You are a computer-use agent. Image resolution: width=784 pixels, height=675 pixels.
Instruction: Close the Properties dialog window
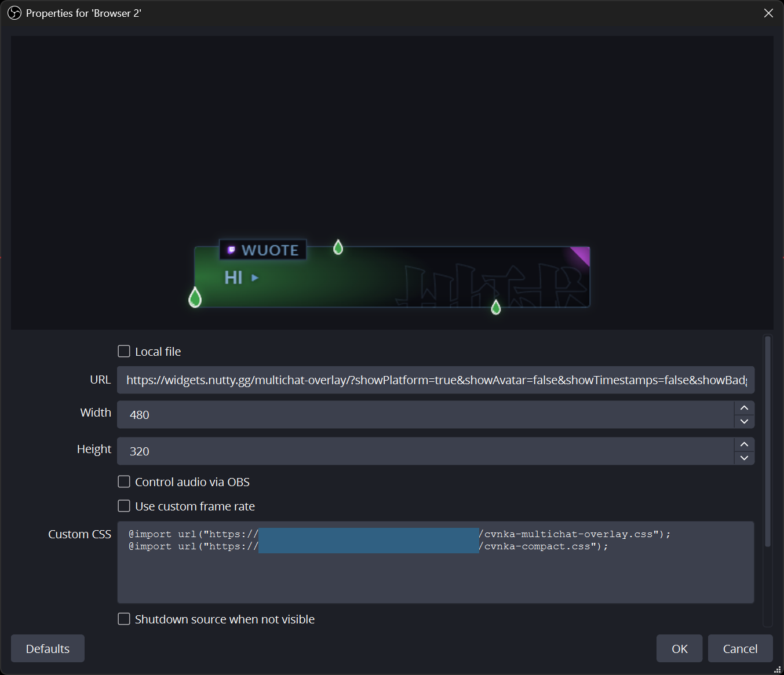tap(768, 13)
